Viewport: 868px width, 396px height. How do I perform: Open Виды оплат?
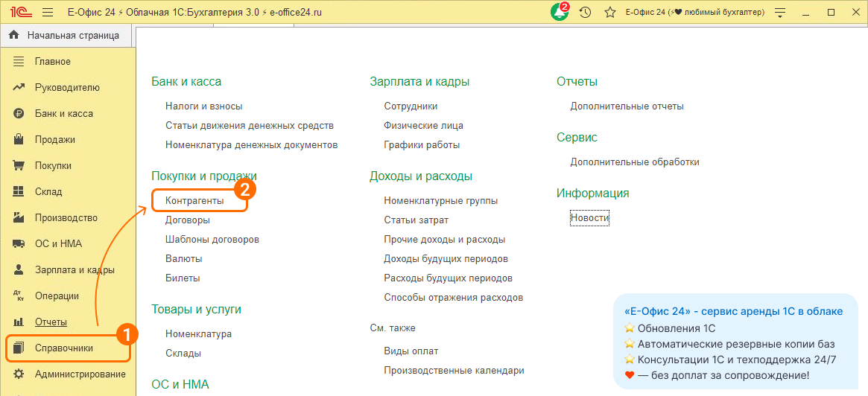point(411,351)
